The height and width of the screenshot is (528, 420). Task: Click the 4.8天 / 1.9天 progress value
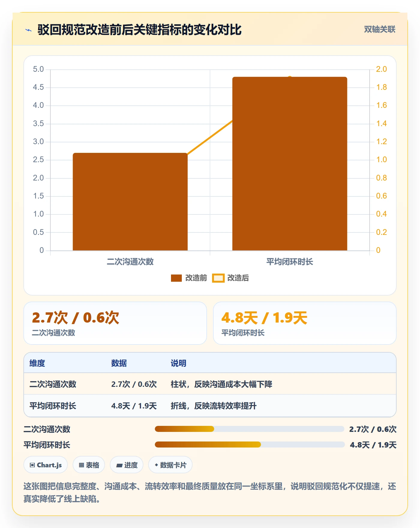tap(373, 445)
